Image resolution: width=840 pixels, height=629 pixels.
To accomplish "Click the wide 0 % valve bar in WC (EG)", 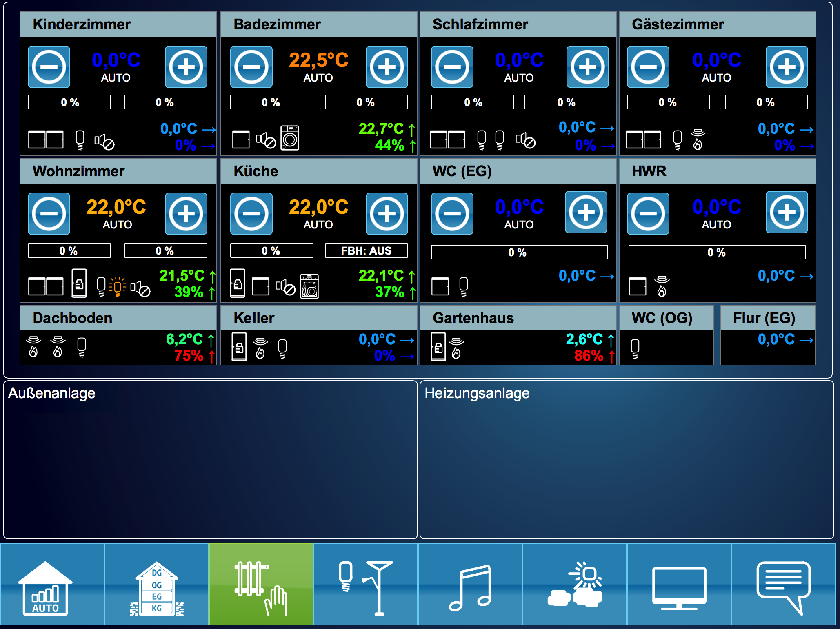I will [x=520, y=252].
